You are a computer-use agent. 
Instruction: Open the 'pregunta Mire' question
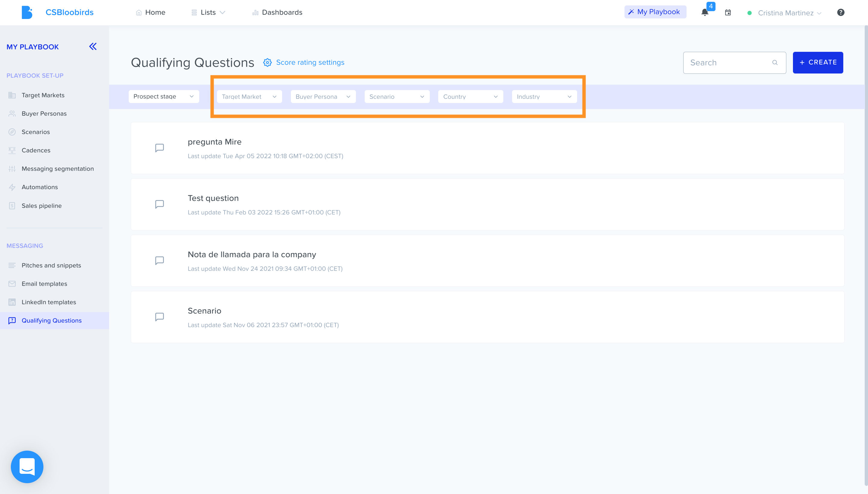(487, 148)
